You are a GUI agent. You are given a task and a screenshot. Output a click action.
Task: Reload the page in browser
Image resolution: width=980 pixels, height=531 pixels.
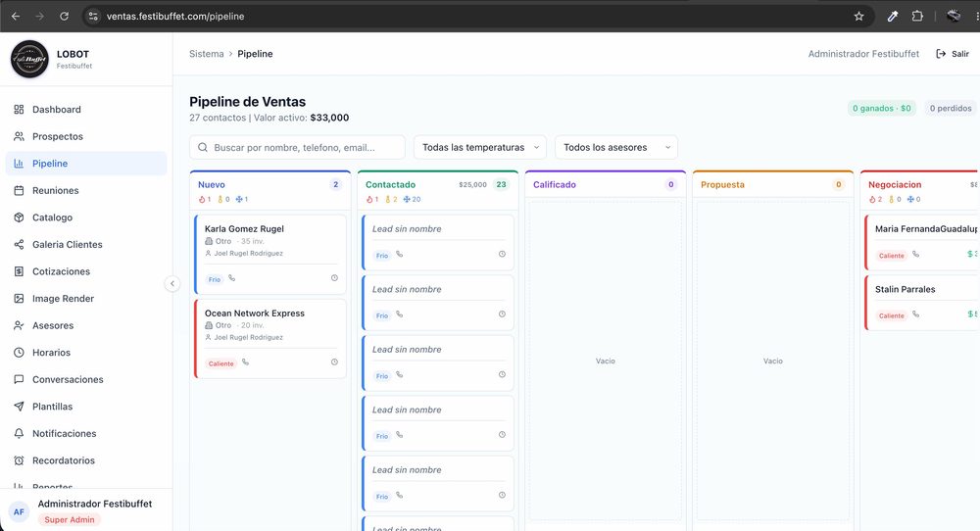tap(64, 17)
